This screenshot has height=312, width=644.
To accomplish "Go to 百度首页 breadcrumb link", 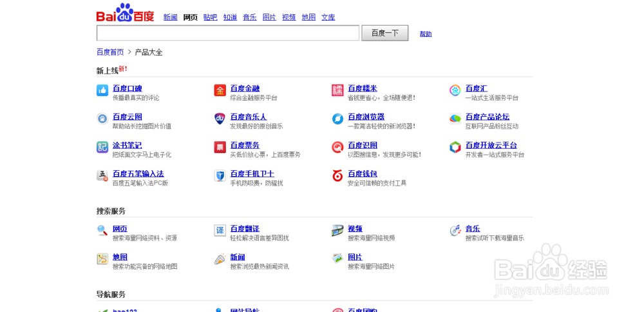I will 110,52.
